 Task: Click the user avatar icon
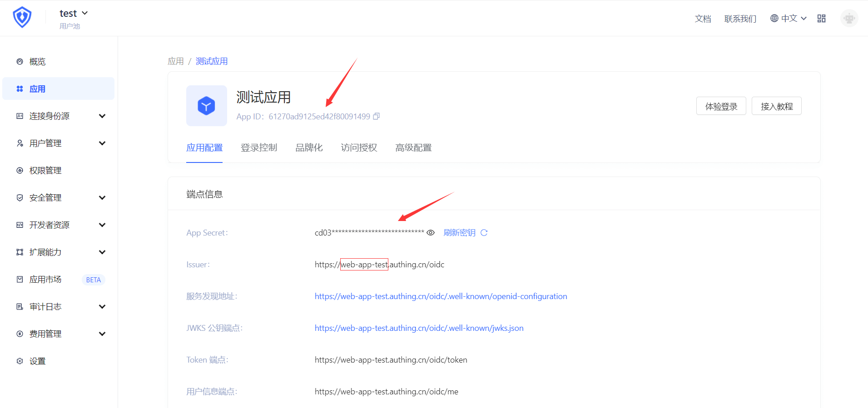coord(849,19)
